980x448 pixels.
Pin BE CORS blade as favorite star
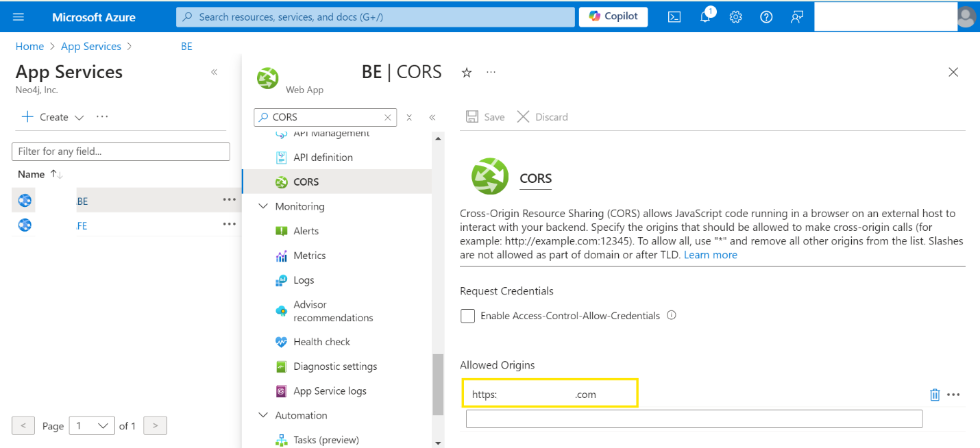467,73
